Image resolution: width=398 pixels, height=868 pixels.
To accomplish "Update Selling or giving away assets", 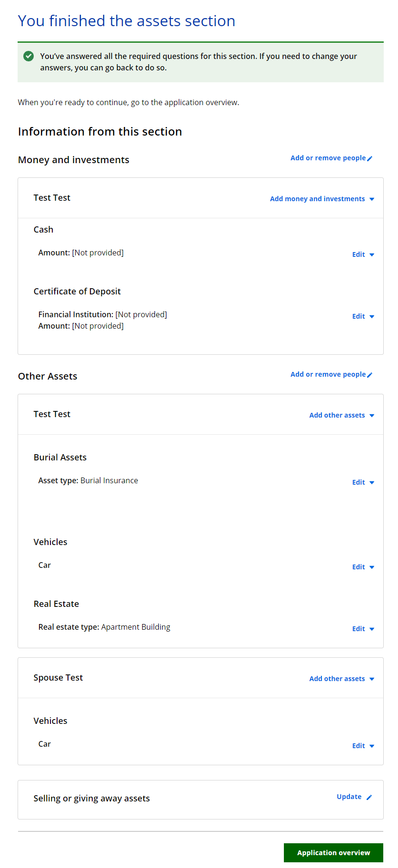I will pyautogui.click(x=349, y=797).
